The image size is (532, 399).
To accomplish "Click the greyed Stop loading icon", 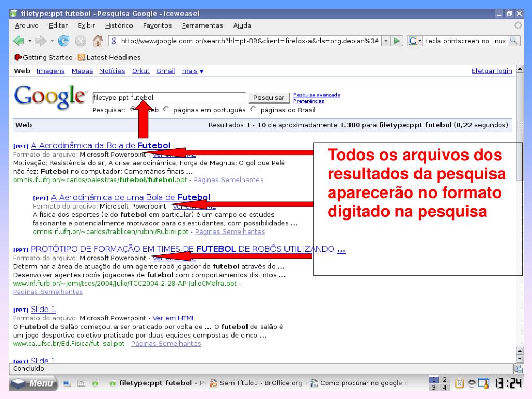I will point(81,41).
